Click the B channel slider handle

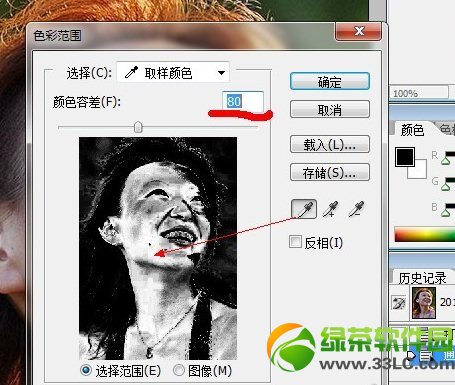pyautogui.click(x=445, y=213)
